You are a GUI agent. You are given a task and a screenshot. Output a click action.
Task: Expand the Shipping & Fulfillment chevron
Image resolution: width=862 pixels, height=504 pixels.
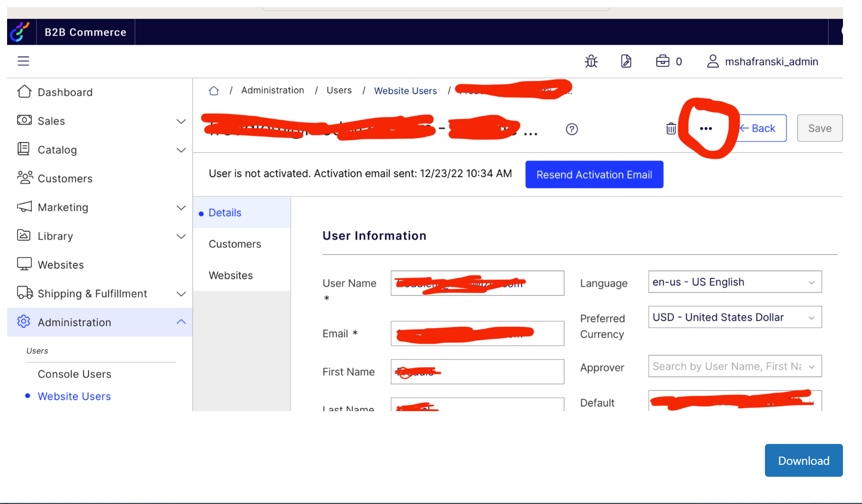181,294
